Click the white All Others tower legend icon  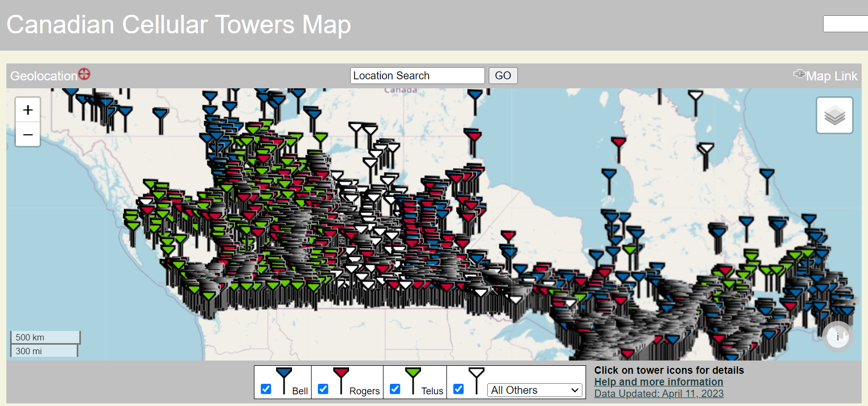pos(476,379)
